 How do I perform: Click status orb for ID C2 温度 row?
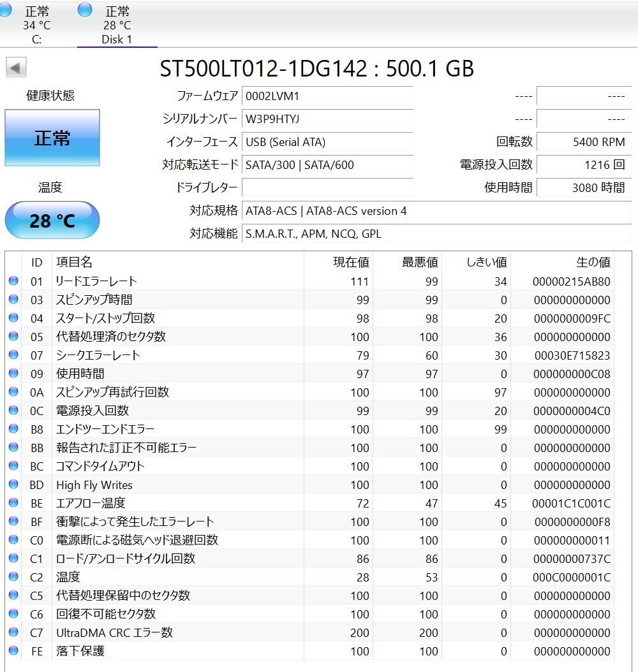click(x=13, y=576)
